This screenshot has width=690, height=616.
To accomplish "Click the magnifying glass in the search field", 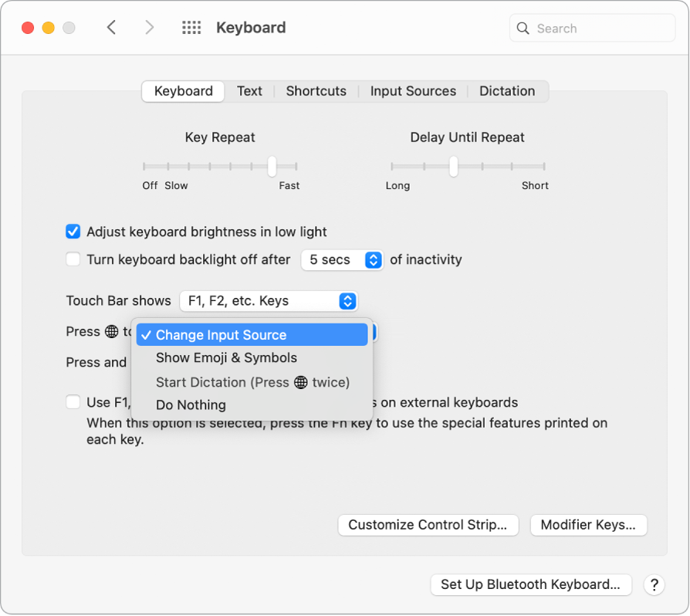I will [523, 28].
